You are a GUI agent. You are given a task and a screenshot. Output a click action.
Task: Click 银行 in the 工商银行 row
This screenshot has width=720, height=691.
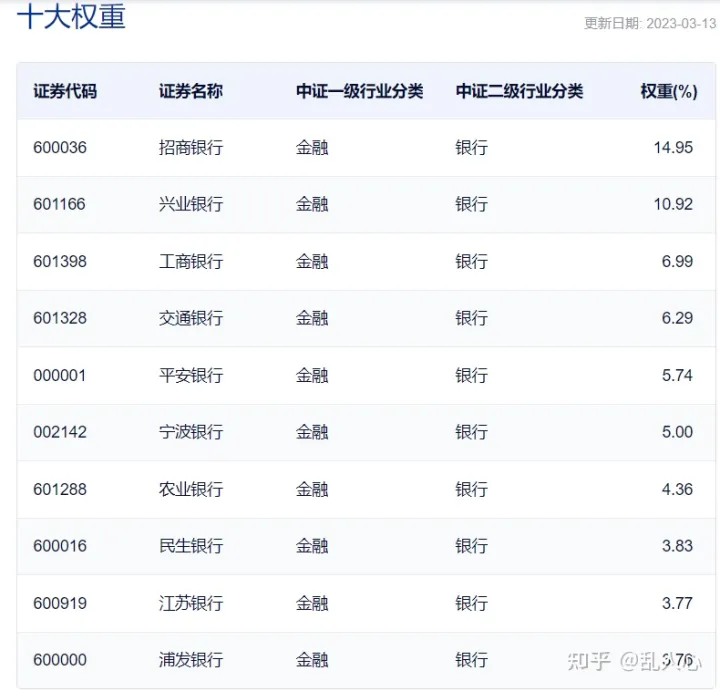[471, 261]
